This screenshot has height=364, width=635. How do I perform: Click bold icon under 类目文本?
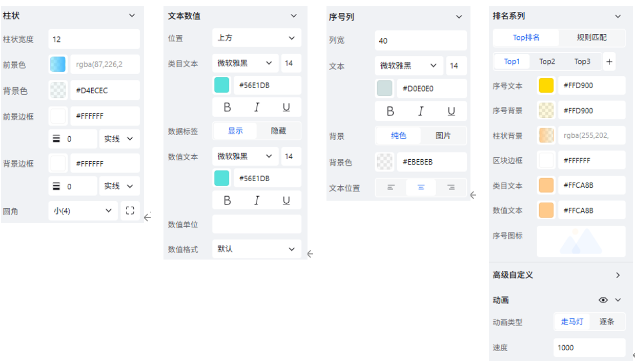click(227, 108)
